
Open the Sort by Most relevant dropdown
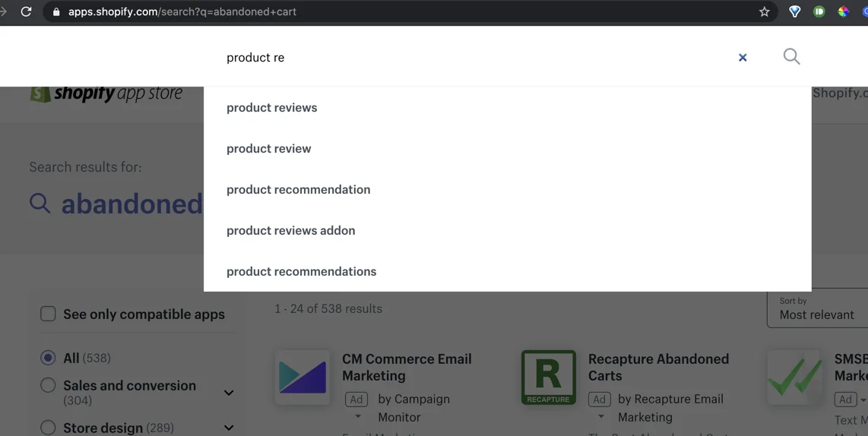tap(817, 308)
